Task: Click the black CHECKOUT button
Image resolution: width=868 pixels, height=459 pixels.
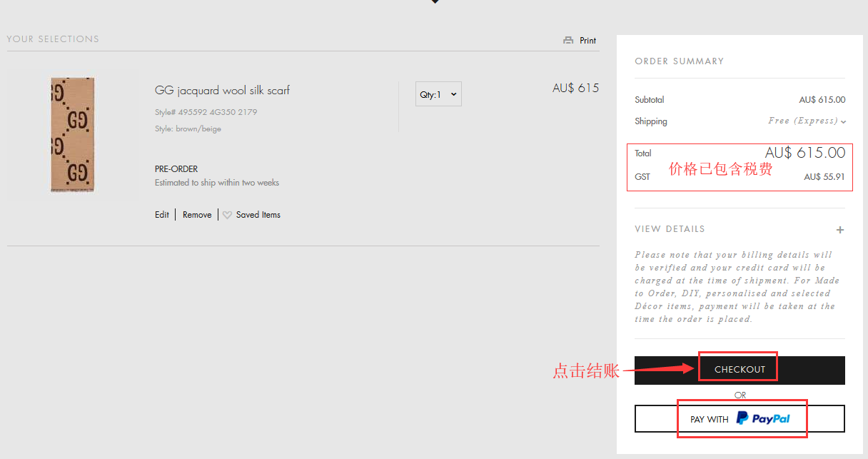Action: click(740, 370)
